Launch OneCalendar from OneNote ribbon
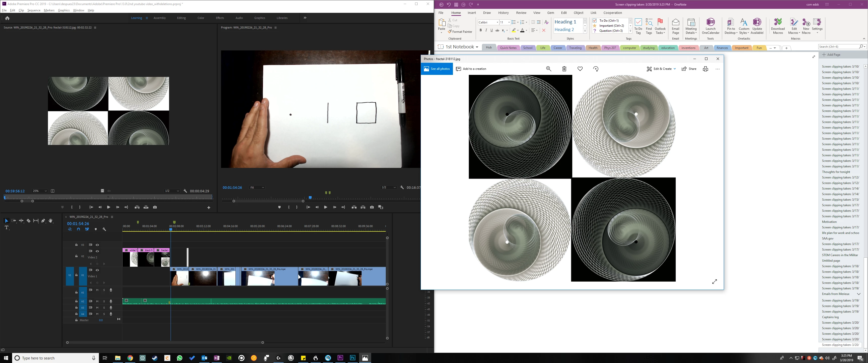This screenshot has width=868, height=363. tap(710, 26)
